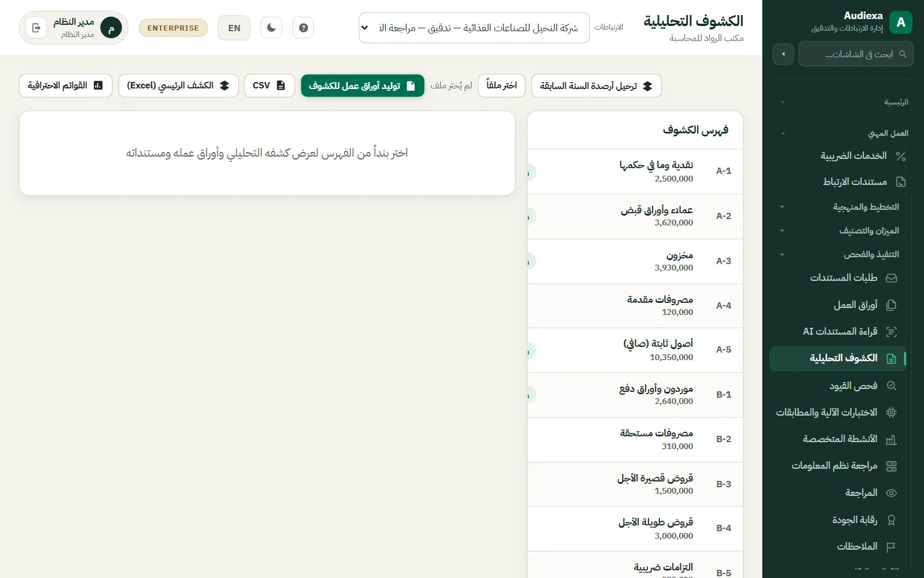Select index row B-3 قروض قصيرة الأجل

[x=635, y=484]
